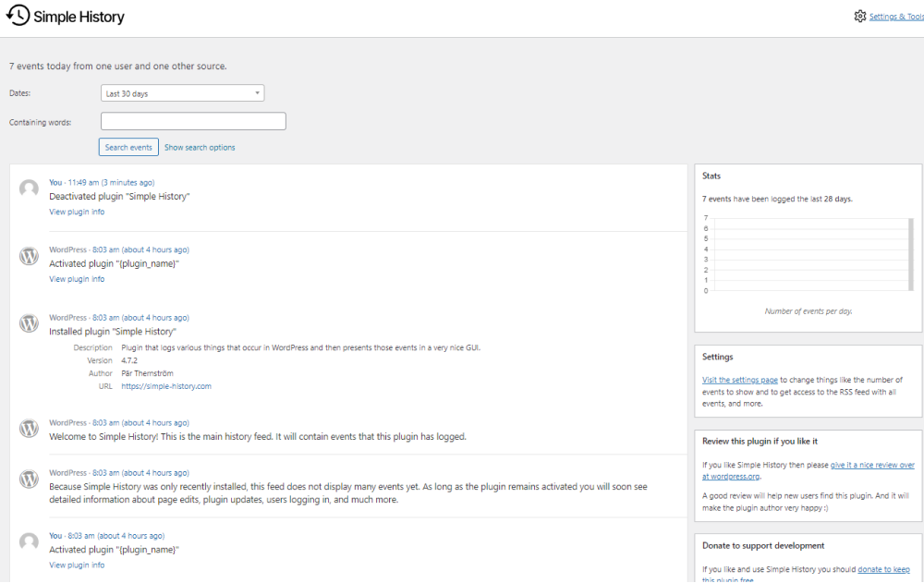This screenshot has height=583, width=924.
Task: Click the events per day chart bar
Action: (910, 255)
